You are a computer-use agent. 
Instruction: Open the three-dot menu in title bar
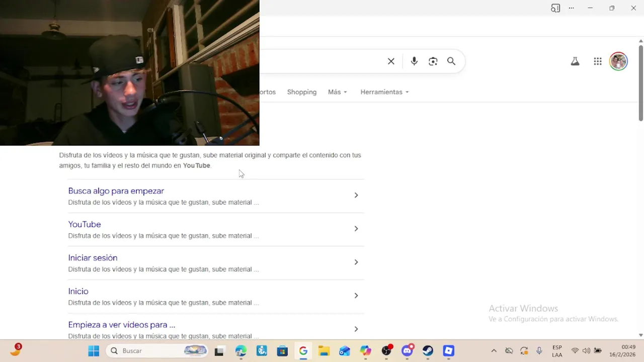coord(572,8)
